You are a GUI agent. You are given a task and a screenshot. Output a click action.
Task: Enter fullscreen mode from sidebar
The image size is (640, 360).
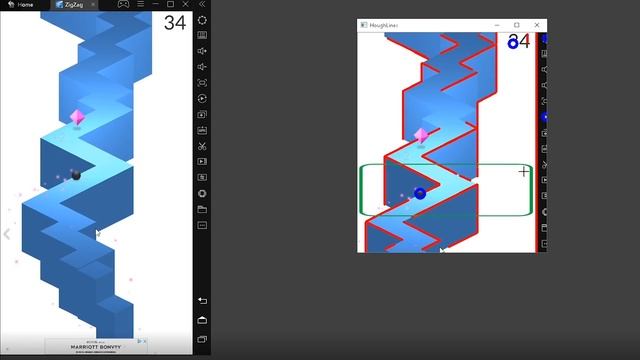(202, 83)
